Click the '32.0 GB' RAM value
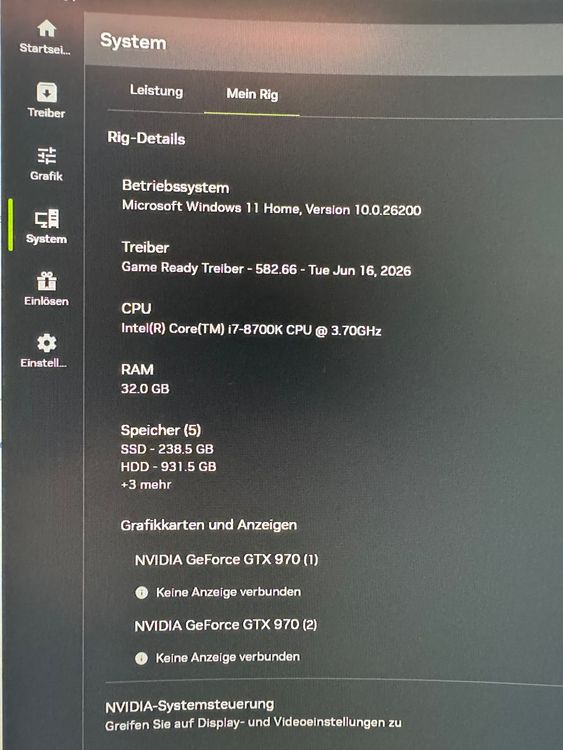 (145, 388)
